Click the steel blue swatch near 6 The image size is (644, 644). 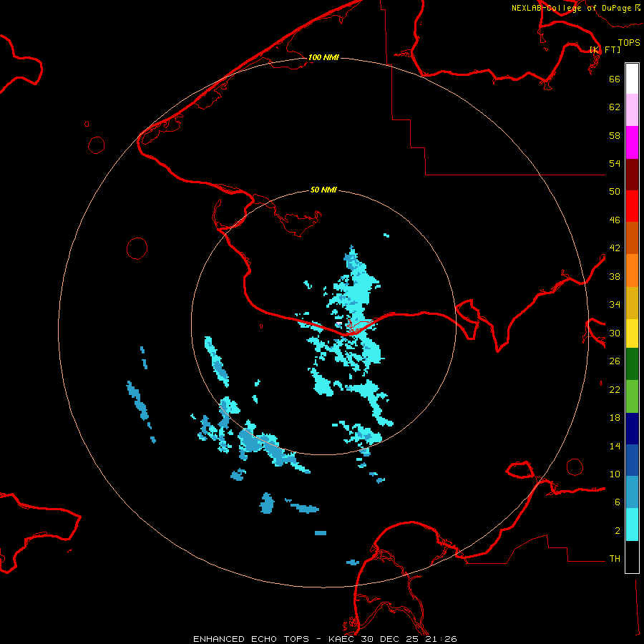[632, 492]
